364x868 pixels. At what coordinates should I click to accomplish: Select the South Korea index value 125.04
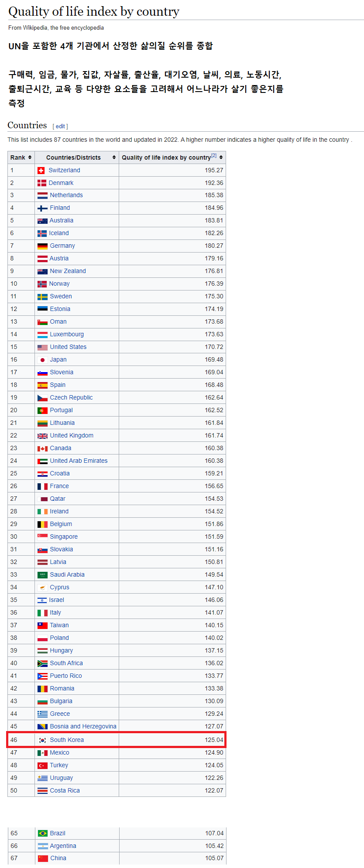click(x=214, y=740)
